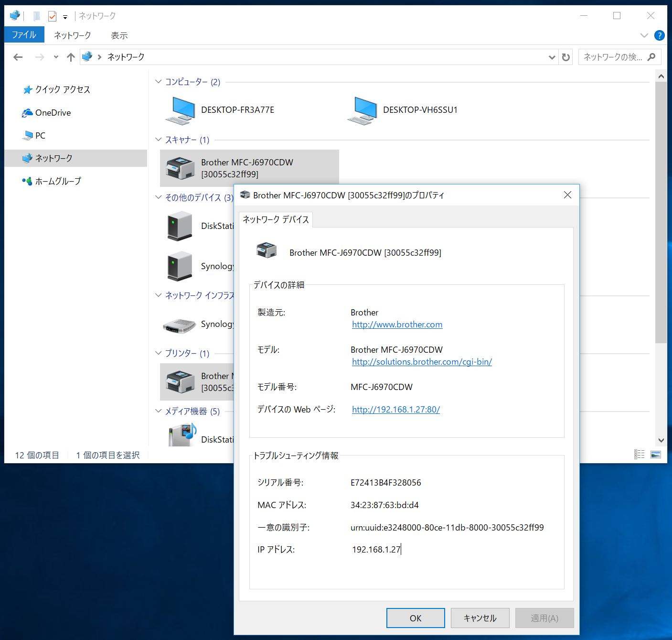Click the urn:uuid unique identifier value
The image size is (672, 640).
click(x=447, y=528)
